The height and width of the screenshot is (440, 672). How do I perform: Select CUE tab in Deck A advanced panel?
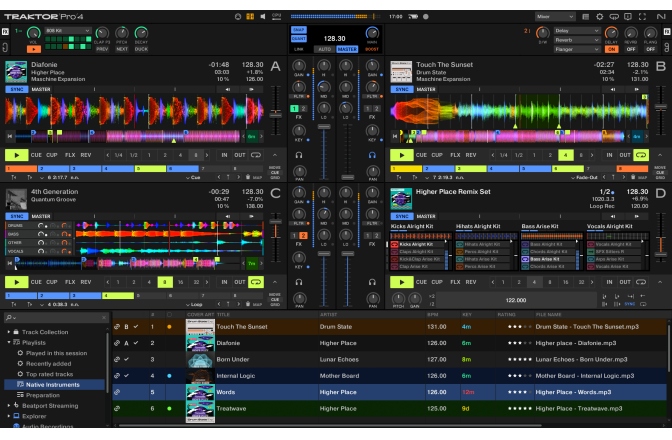275,172
